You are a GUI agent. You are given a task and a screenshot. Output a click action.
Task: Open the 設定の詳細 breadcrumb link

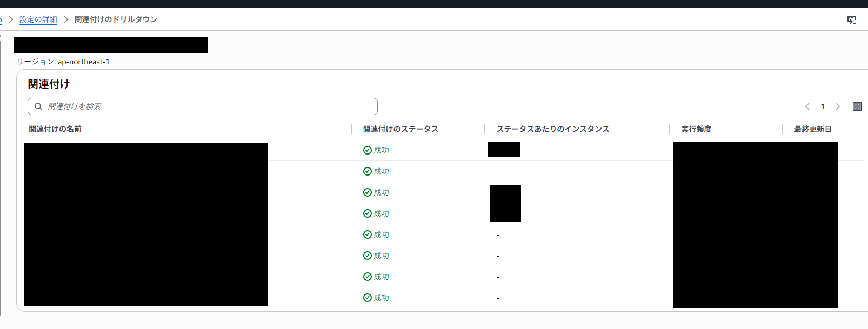click(x=38, y=19)
